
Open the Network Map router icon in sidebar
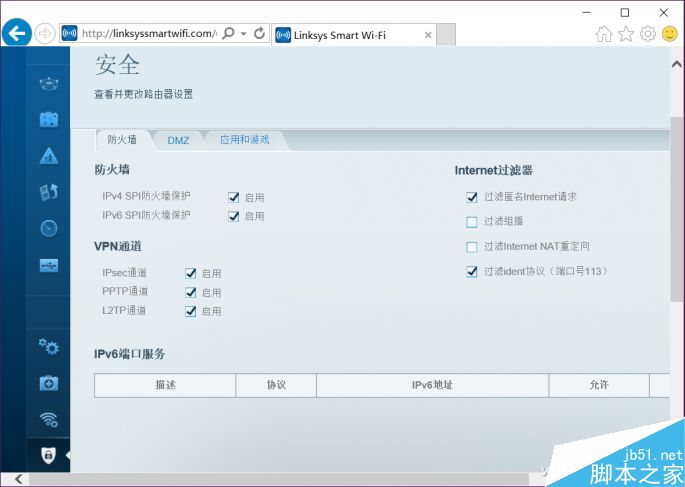tap(49, 83)
